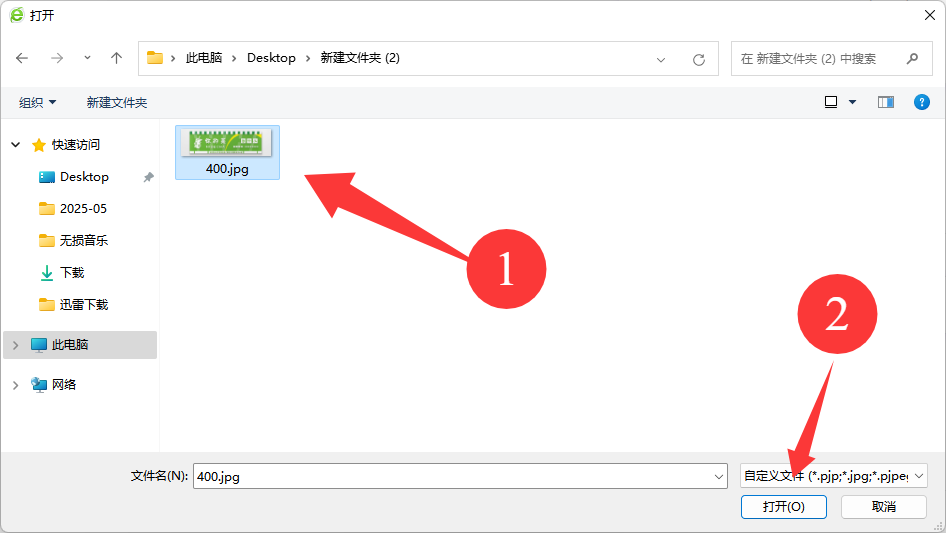Open the 组织 menu
This screenshot has width=946, height=533.
(x=38, y=102)
